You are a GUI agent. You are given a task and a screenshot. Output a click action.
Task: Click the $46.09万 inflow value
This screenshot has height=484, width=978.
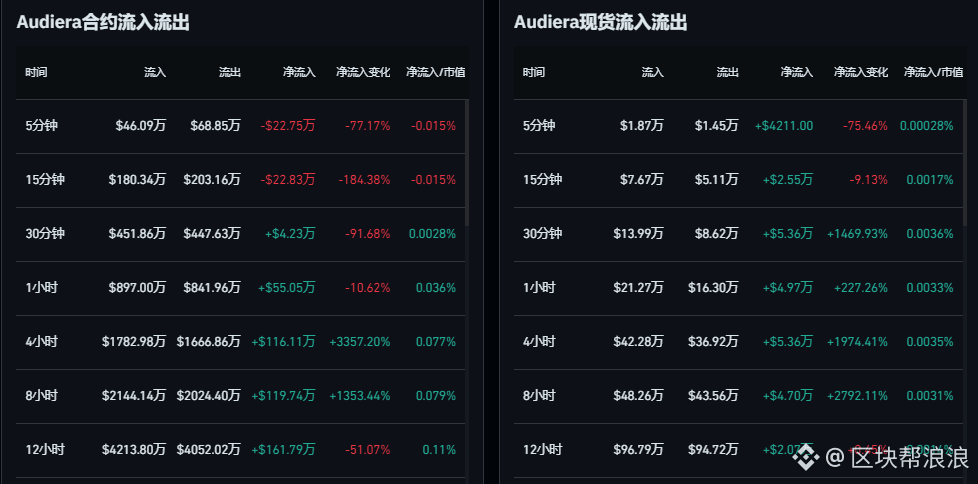coord(141,126)
